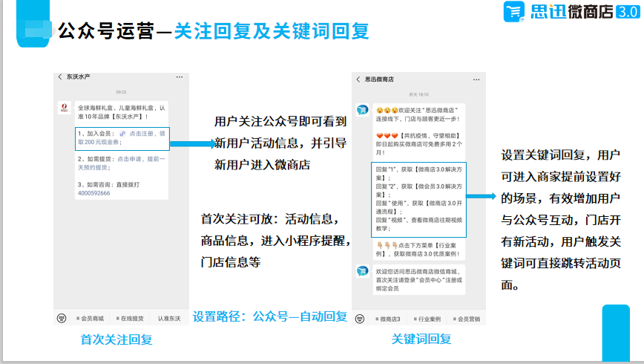This screenshot has height=364, width=644.
Task: Click the 3、如需咨询 line
Action: point(108,185)
